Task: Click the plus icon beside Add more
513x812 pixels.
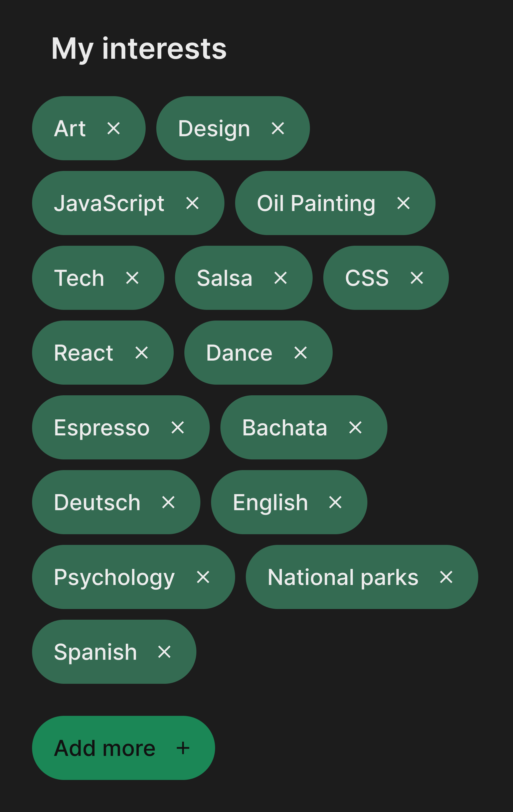Action: [183, 748]
